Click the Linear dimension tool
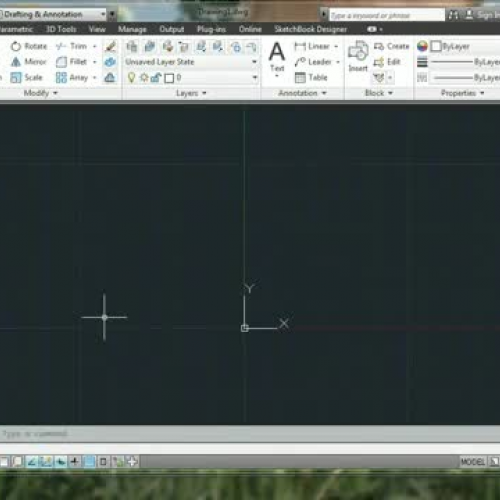This screenshot has width=500, height=500. [312, 46]
